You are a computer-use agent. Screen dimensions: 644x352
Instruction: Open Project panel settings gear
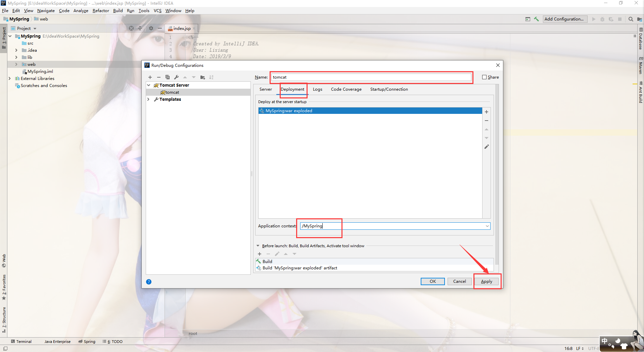pyautogui.click(x=151, y=28)
